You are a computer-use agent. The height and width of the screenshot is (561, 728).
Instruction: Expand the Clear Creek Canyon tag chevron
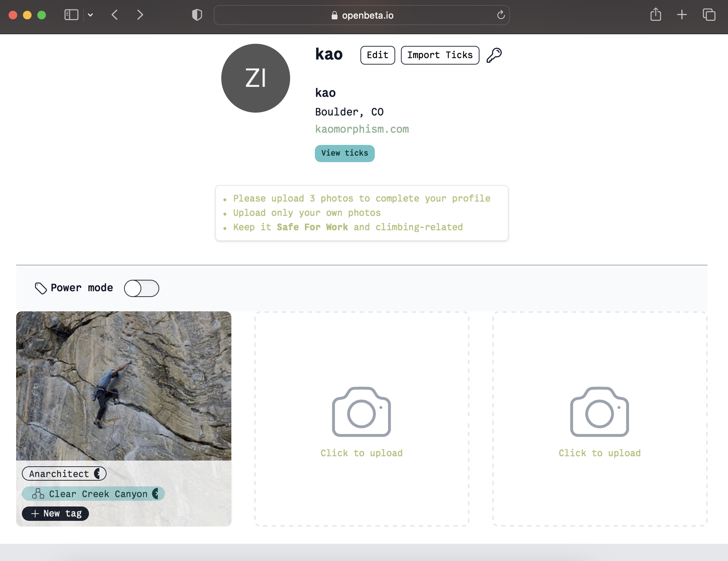point(156,494)
